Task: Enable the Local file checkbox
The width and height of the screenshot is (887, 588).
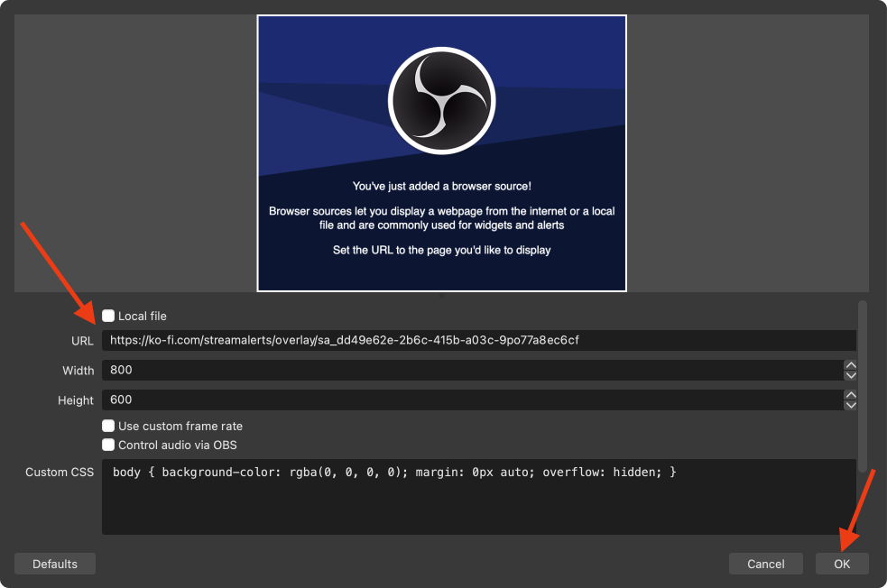Action: pos(108,316)
